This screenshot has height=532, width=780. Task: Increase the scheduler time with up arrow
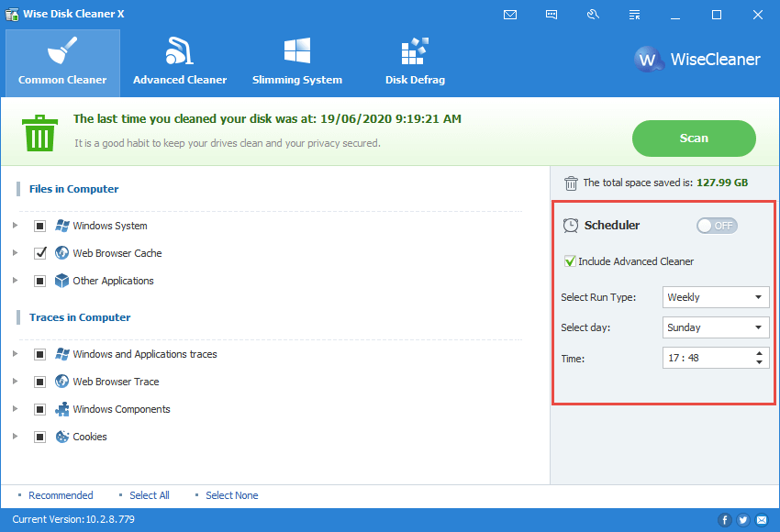[759, 353]
